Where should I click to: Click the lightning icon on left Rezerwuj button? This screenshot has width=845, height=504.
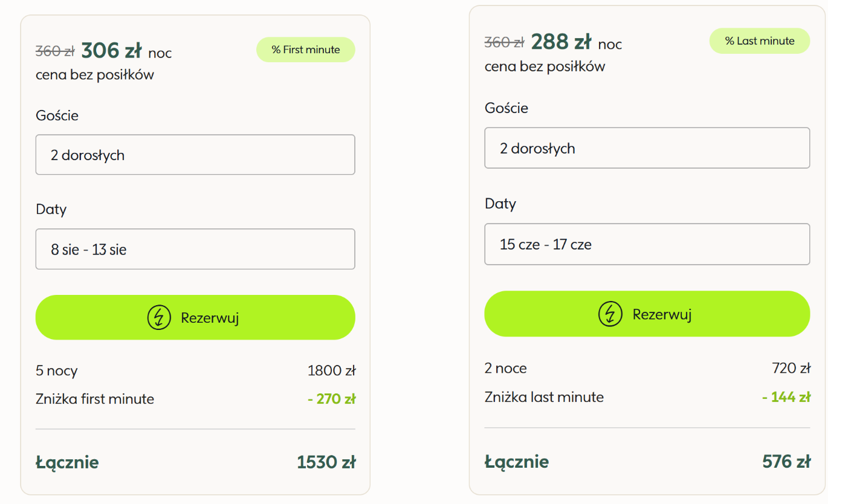[x=159, y=317]
